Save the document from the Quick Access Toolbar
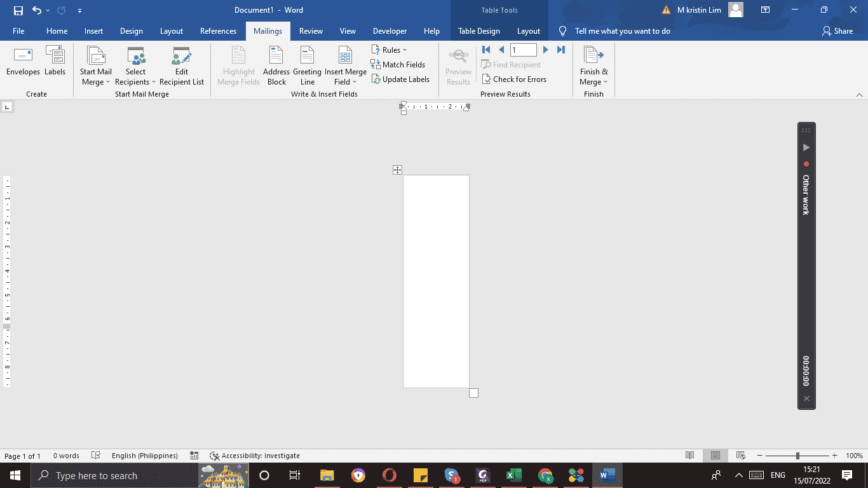 [18, 10]
